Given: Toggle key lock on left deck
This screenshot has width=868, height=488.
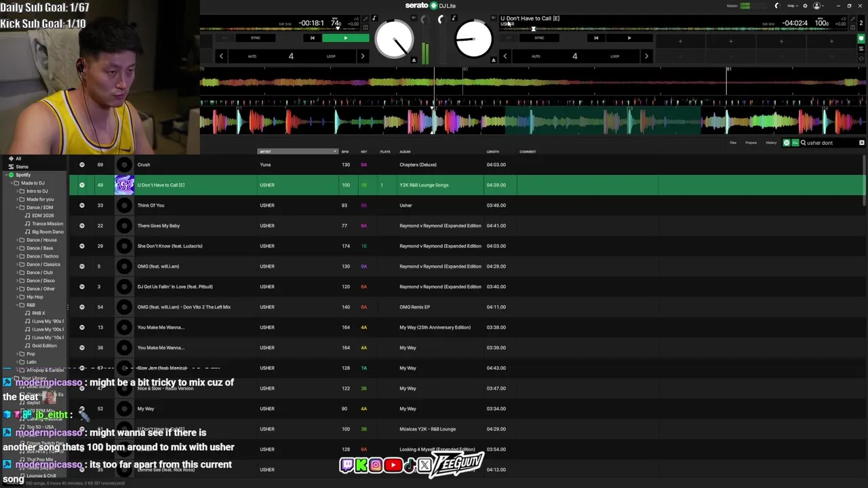Looking at the screenshot, I should click(374, 18).
